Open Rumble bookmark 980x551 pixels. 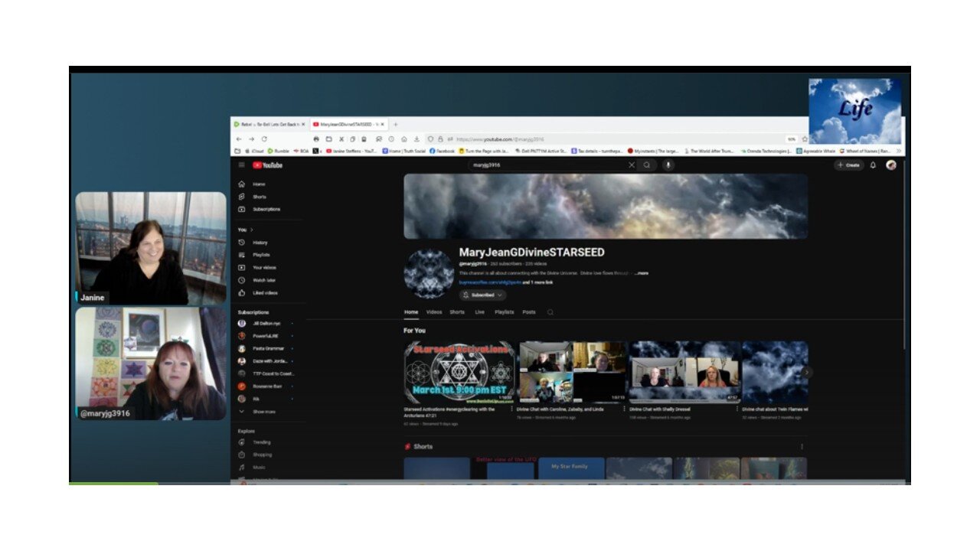click(x=279, y=152)
